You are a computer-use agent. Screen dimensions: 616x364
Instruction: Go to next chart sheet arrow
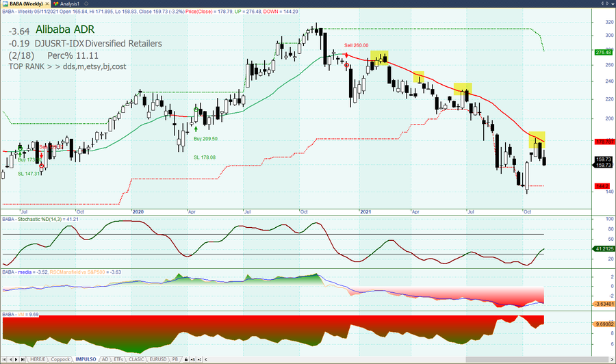pyautogui.click(x=16, y=359)
